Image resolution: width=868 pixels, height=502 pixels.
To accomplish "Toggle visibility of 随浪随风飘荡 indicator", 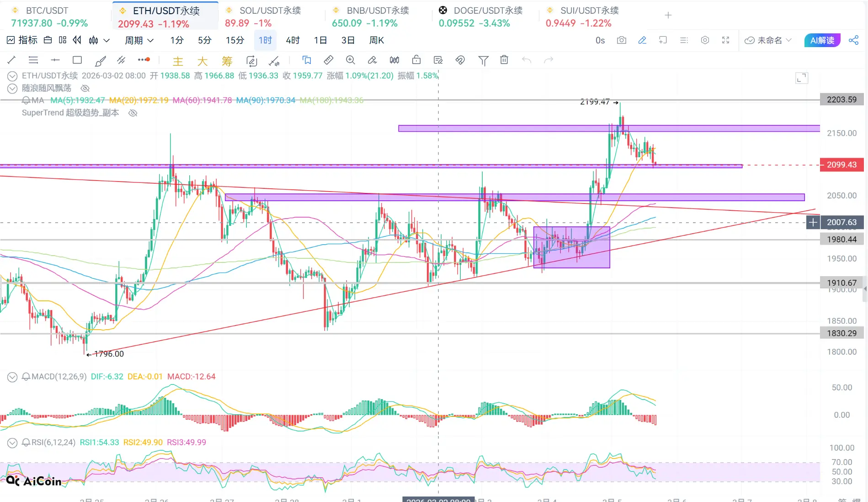I will point(85,88).
